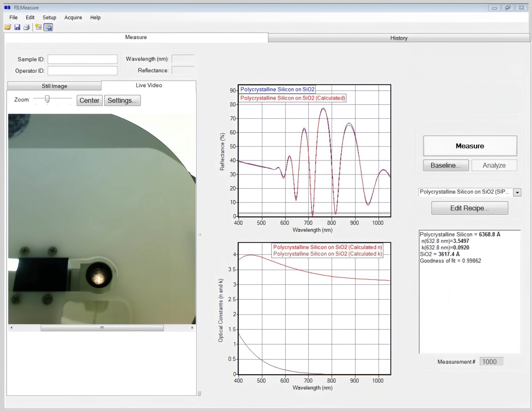Click the lightbulb image toolbar icon
The height and width of the screenshot is (411, 532).
38,27
